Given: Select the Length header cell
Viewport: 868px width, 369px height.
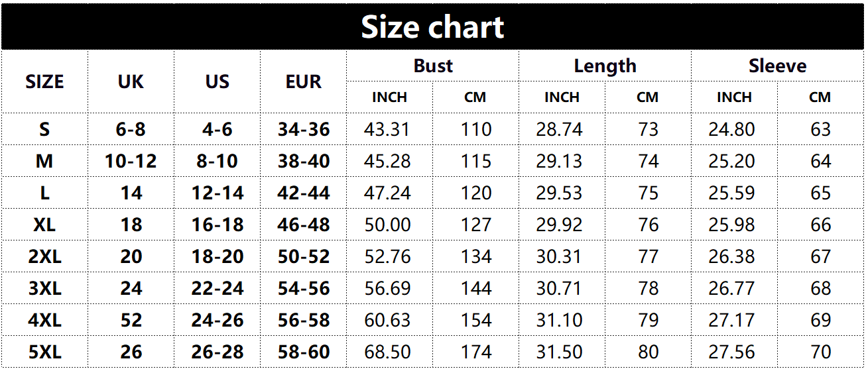Looking at the screenshot, I should coord(605,66).
